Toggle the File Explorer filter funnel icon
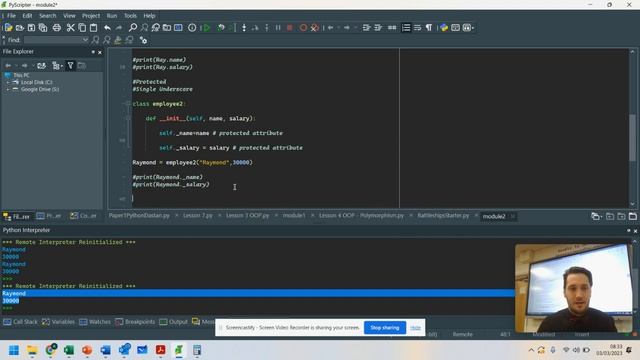This screenshot has height=360, width=640. [70, 65]
